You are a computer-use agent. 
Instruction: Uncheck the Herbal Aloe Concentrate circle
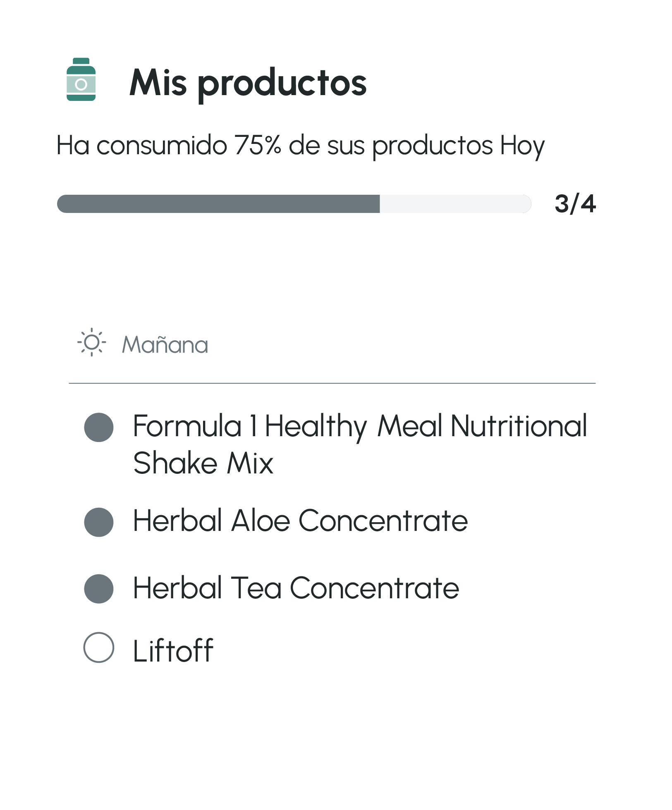coord(99,522)
